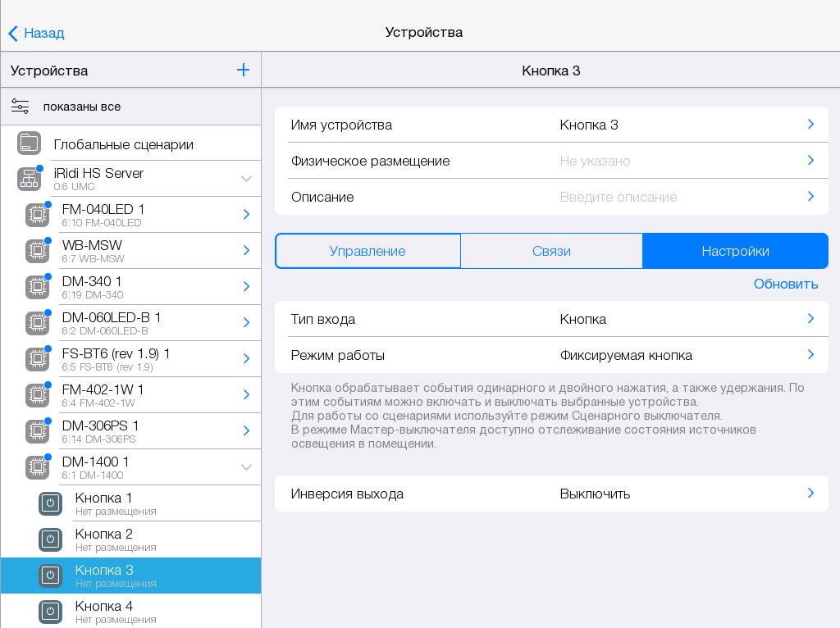Image resolution: width=840 pixels, height=628 pixels.
Task: Collapse the iRidi HS Server tree
Action: click(246, 179)
